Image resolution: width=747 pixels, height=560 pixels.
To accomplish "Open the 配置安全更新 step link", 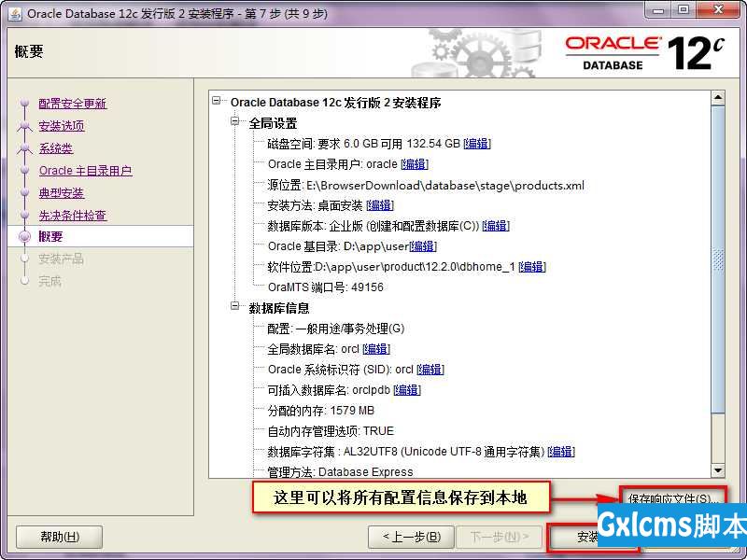I will click(x=73, y=104).
